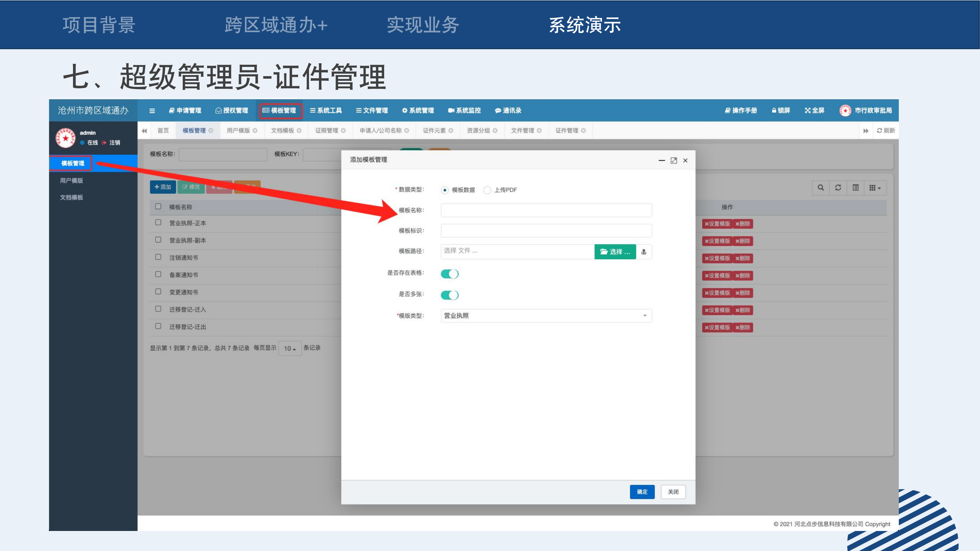This screenshot has height=551, width=980.
Task: Toggle the table view list icon
Action: 855,188
